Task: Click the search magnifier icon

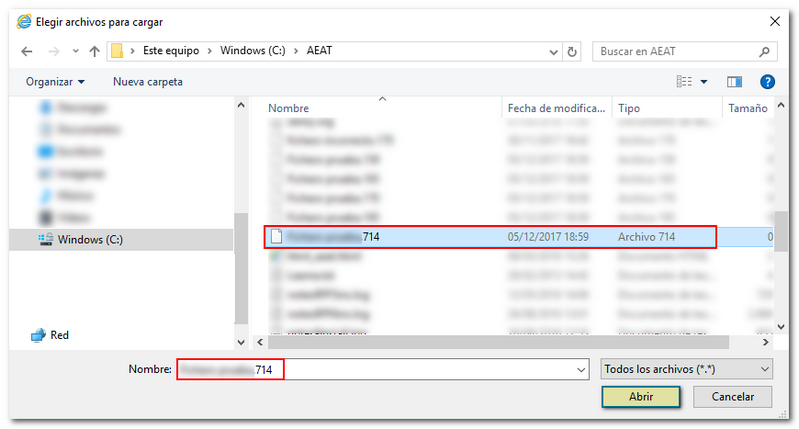Action: pyautogui.click(x=764, y=51)
